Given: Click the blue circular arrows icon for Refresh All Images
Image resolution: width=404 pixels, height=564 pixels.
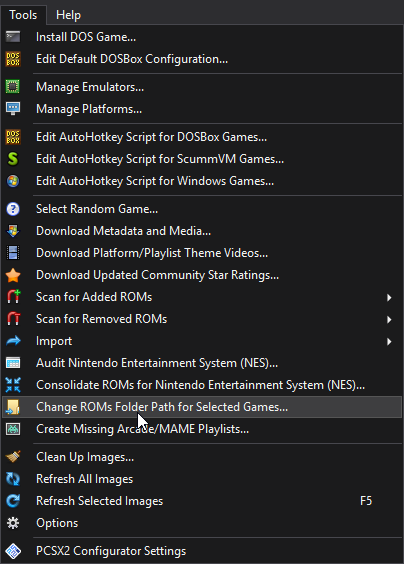Looking at the screenshot, I should (x=13, y=479).
